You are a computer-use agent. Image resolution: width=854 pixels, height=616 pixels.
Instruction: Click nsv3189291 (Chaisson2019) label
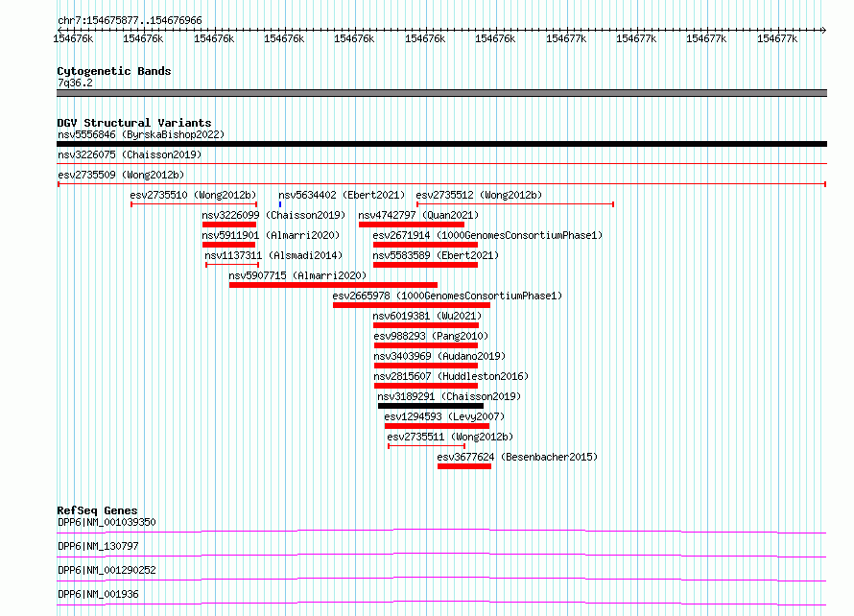(449, 396)
